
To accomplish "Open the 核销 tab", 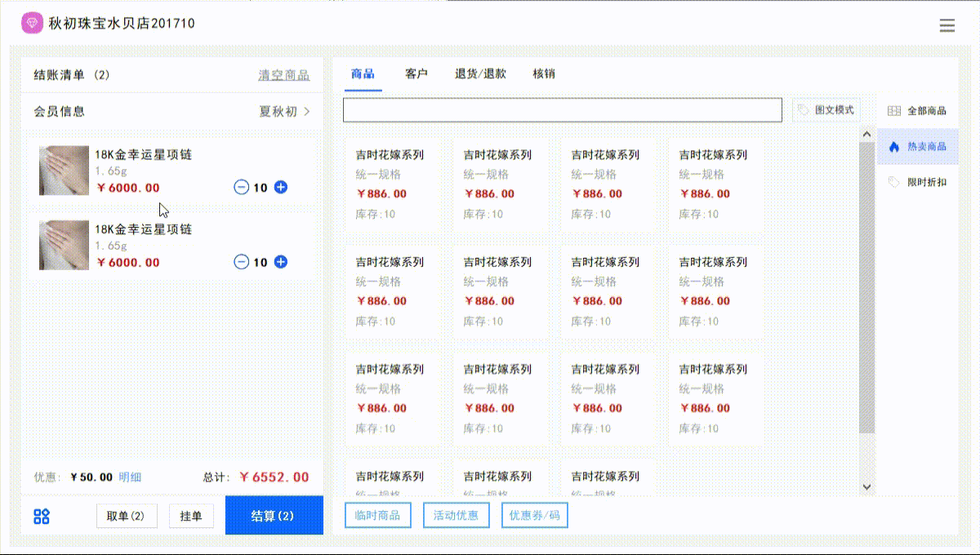I will point(543,74).
